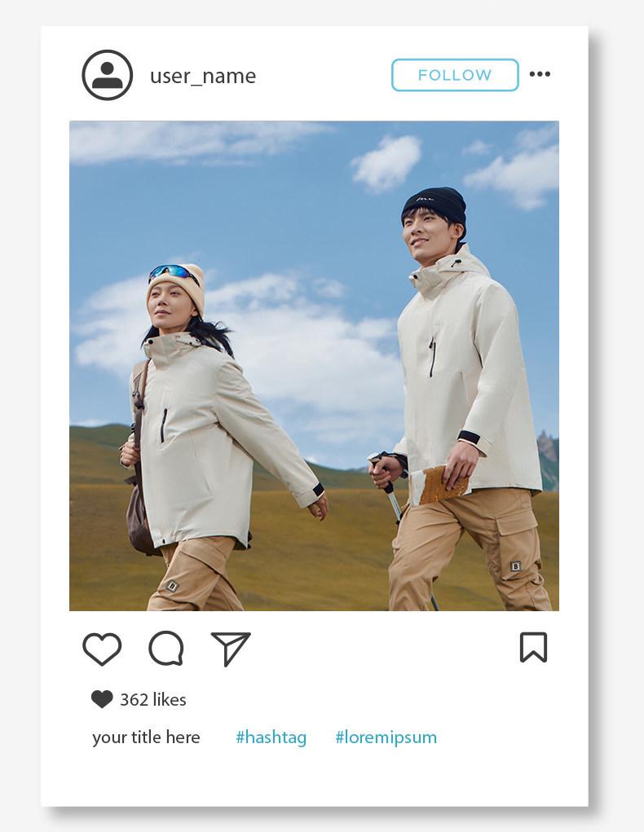
Task: Share the post with the paper plane icon
Action: pyautogui.click(x=231, y=649)
